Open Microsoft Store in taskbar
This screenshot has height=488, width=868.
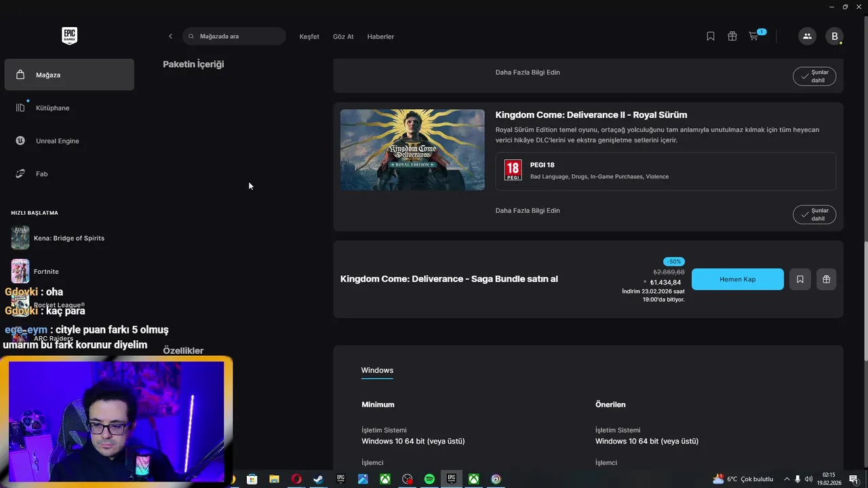252,479
